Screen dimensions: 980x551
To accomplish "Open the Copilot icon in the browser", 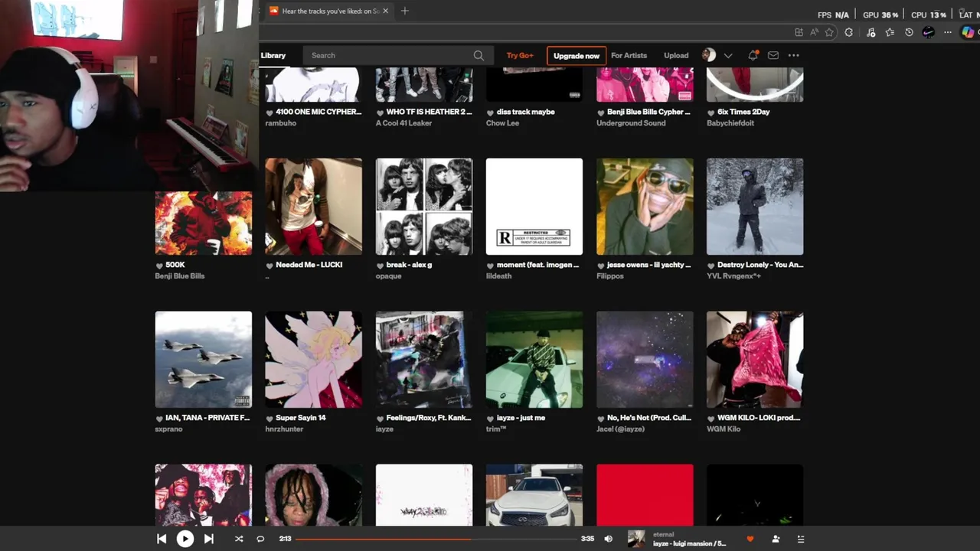I will pyautogui.click(x=969, y=32).
